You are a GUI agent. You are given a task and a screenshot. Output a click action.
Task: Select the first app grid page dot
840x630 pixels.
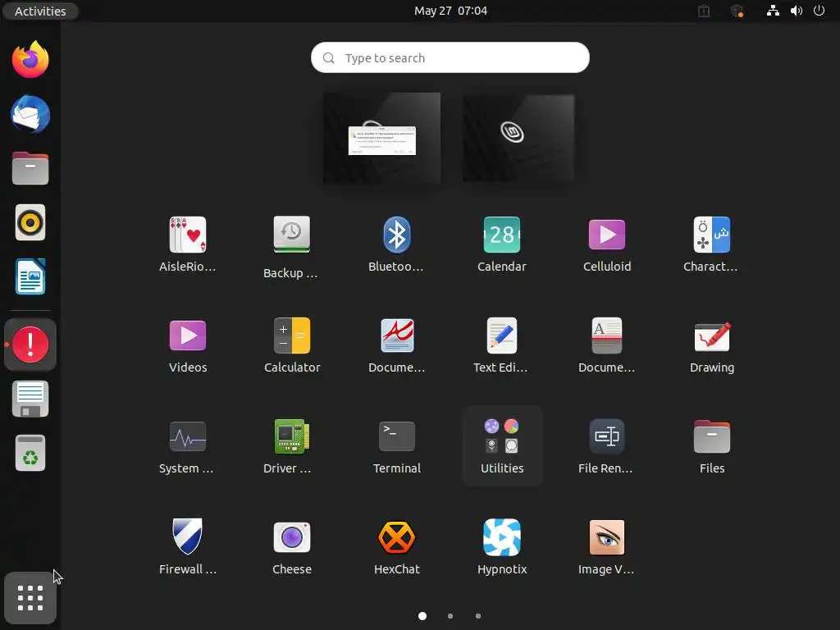(422, 616)
